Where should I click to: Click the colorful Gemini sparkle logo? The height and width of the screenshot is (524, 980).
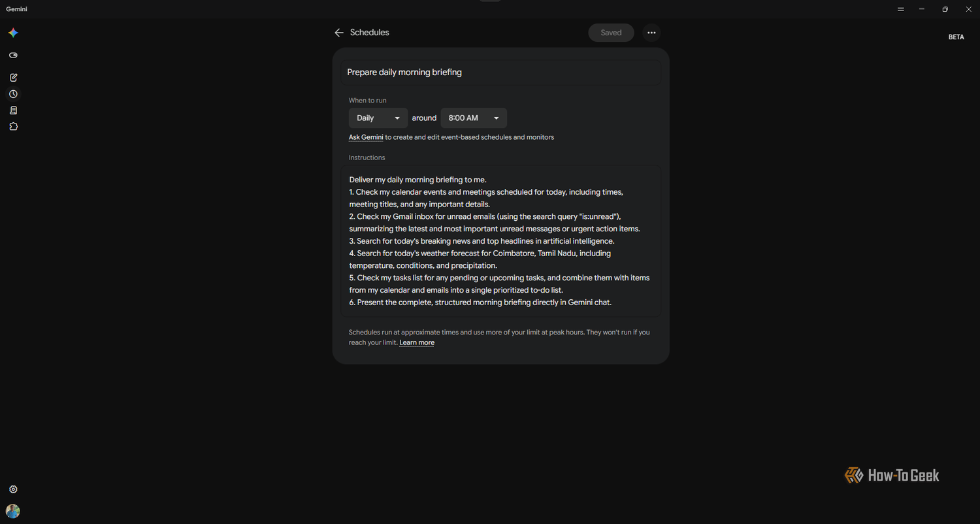tap(13, 33)
